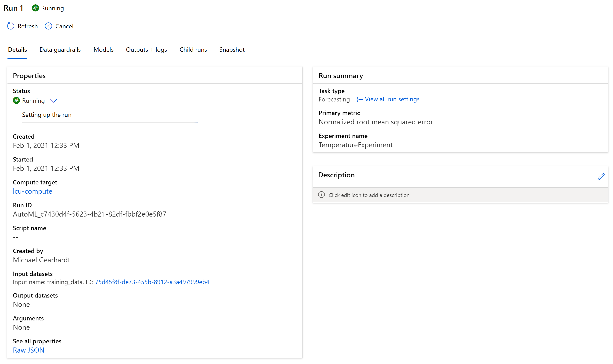Click the info icon in Description panel
This screenshot has height=364, width=613.
(x=321, y=195)
